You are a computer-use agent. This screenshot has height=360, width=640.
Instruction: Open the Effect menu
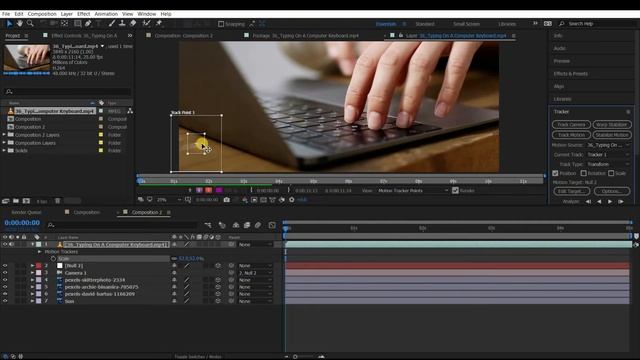83,14
